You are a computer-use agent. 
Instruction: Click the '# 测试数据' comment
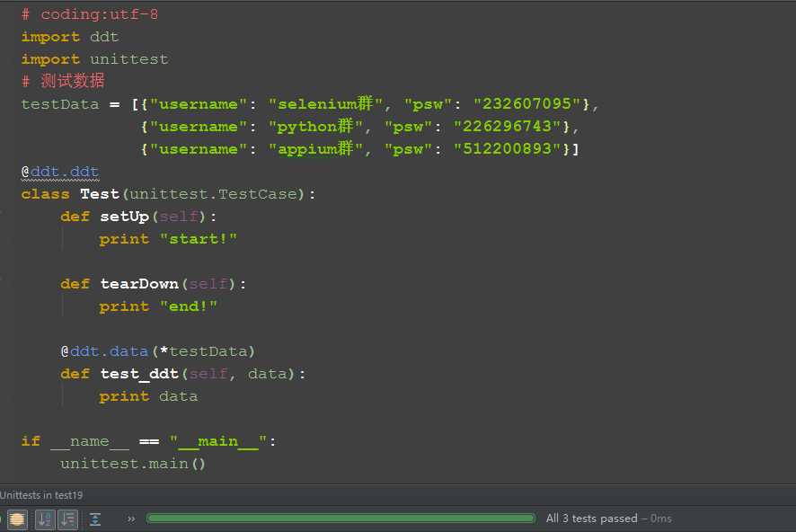coord(63,81)
